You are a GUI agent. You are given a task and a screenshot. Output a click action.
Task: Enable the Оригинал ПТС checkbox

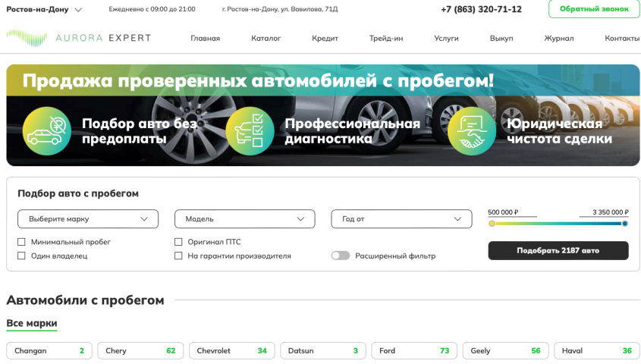point(178,242)
